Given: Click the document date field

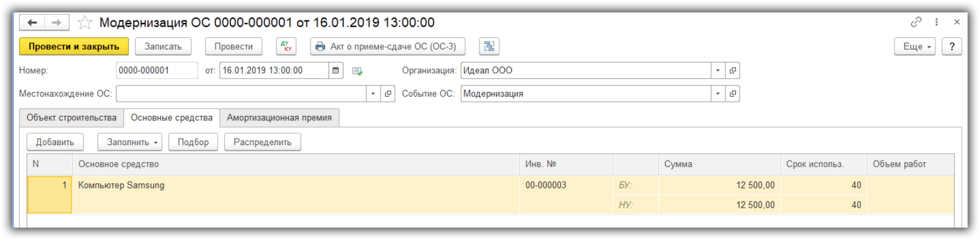Looking at the screenshot, I should pyautogui.click(x=274, y=71).
